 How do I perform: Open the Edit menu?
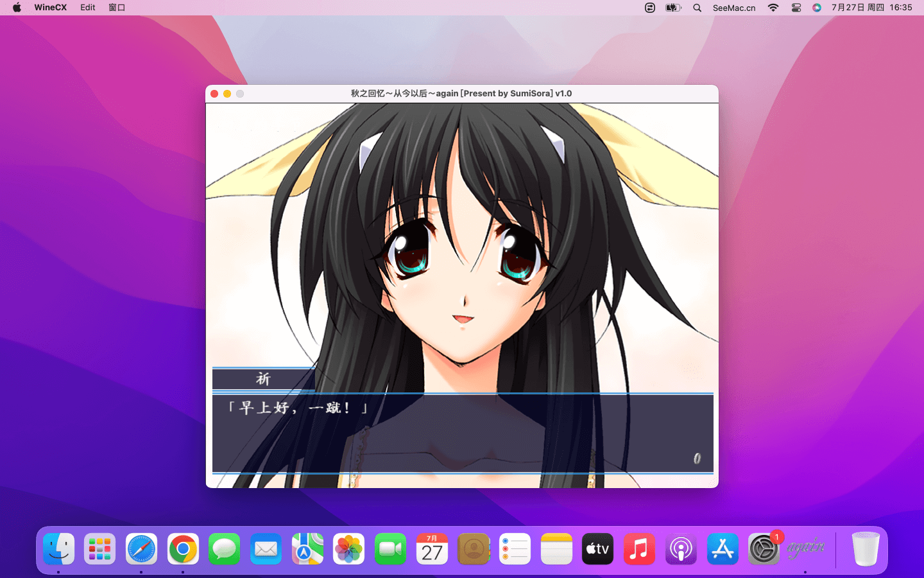tap(88, 8)
